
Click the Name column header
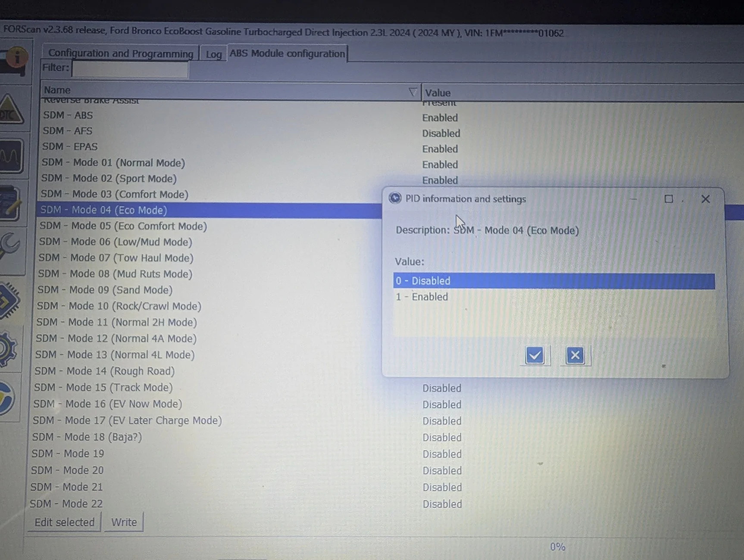[231, 90]
